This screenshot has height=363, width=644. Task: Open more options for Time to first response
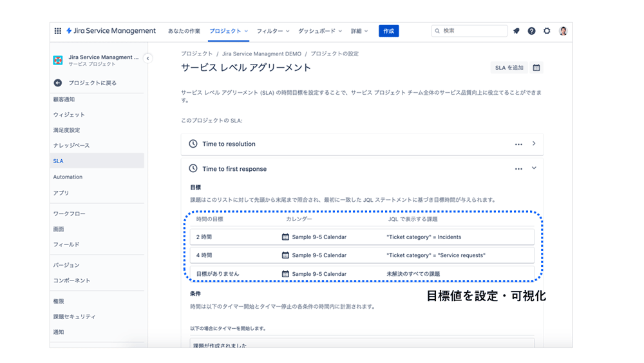518,169
